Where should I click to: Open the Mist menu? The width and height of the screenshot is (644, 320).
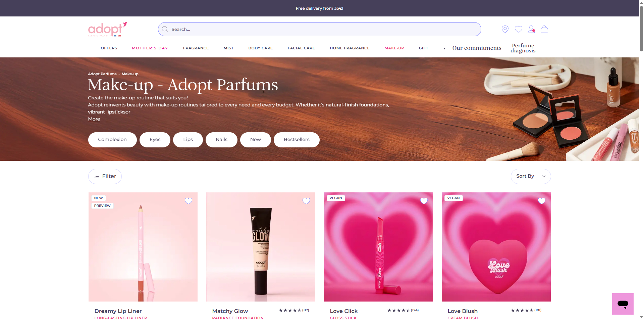(x=228, y=48)
